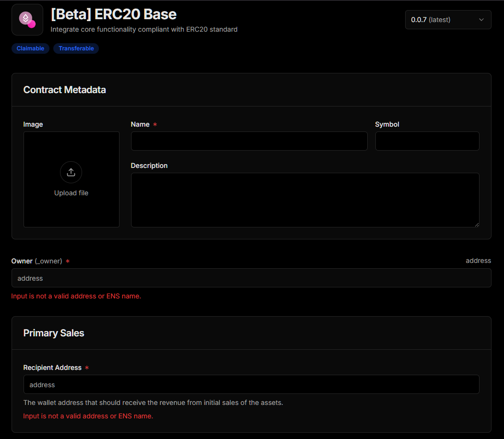This screenshot has width=504, height=439.
Task: Click the Primary Sales section heading
Action: click(54, 333)
